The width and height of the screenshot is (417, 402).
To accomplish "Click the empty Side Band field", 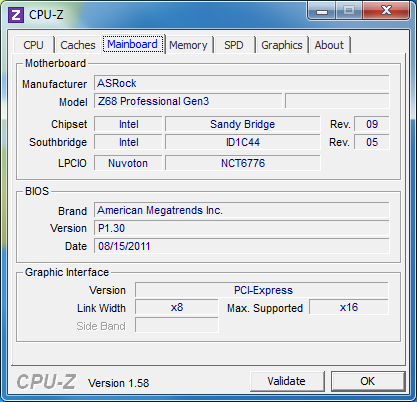I will 177,325.
